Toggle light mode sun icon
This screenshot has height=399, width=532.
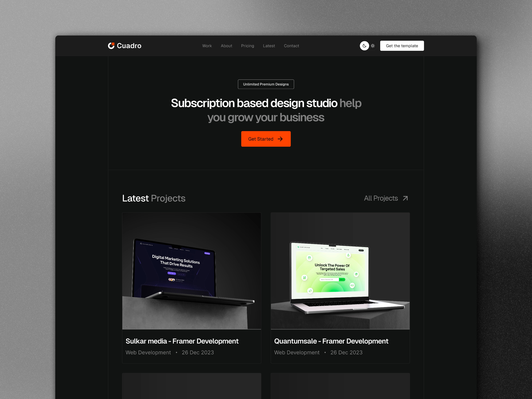point(372,46)
